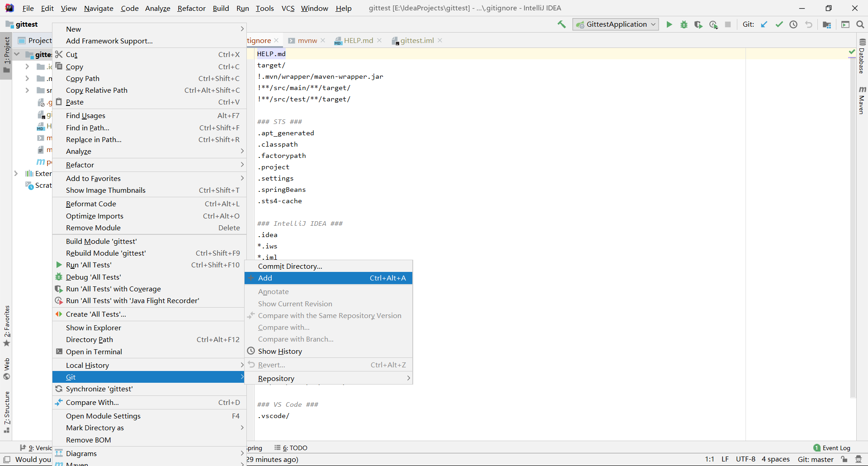868x466 pixels.
Task: Open Project Structure toolbar icon
Action: coord(827,24)
